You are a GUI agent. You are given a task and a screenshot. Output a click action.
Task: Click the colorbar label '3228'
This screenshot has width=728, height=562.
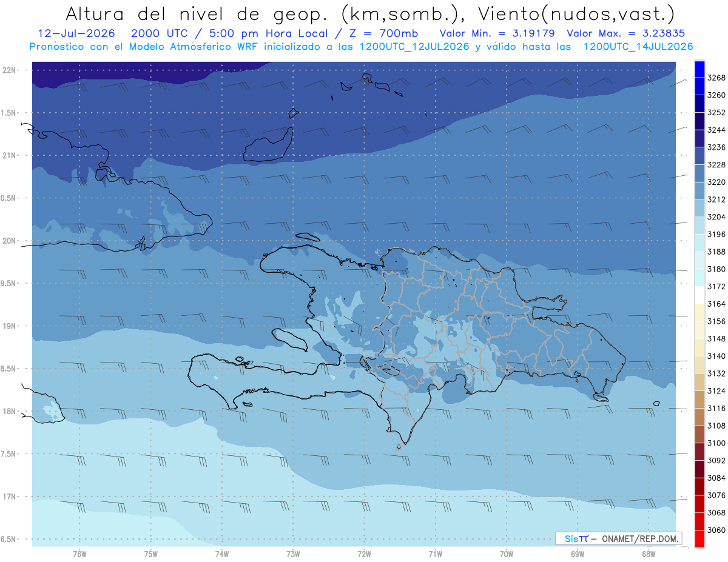click(716, 165)
